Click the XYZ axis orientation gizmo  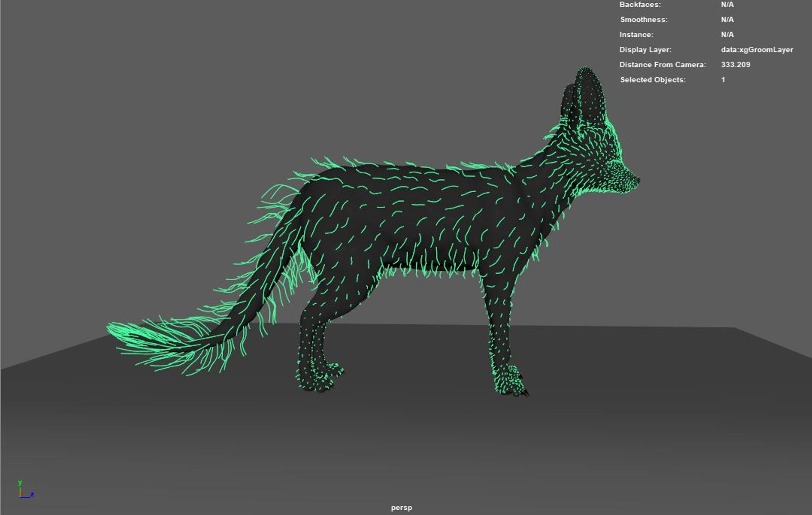click(x=25, y=489)
